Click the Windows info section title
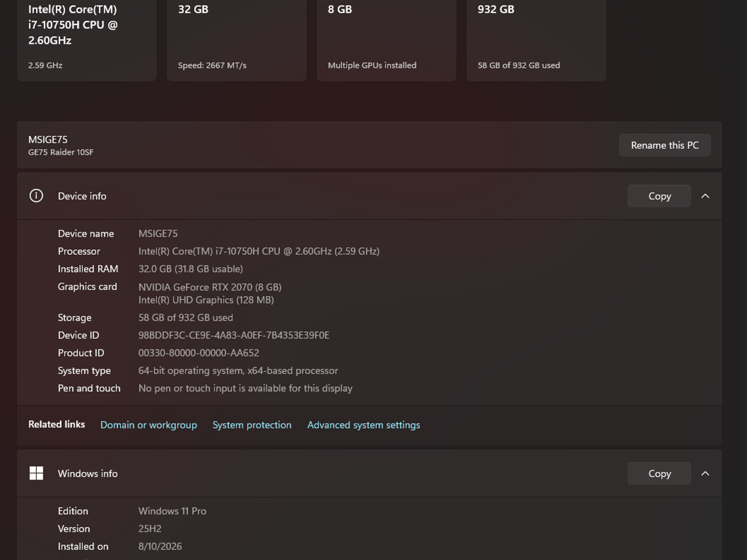 (88, 474)
